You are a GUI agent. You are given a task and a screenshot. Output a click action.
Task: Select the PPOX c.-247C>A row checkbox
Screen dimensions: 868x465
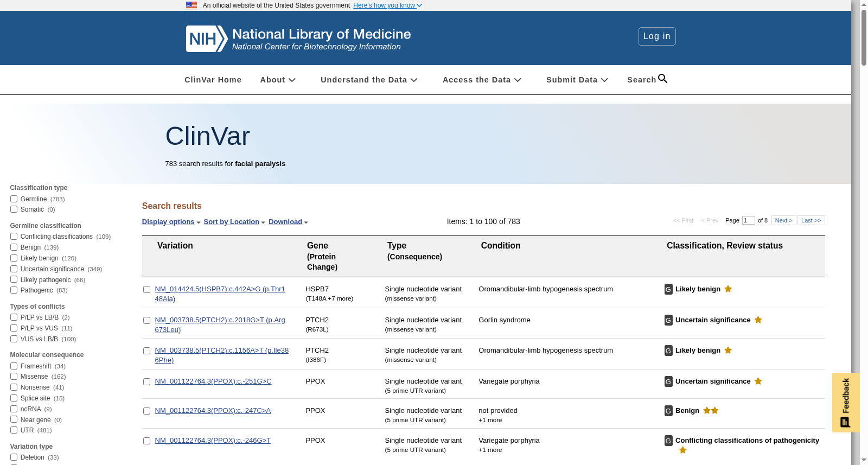[x=146, y=411]
